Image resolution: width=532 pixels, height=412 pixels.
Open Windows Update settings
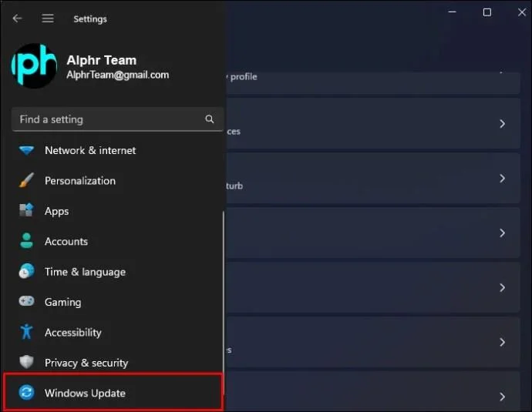pos(113,392)
